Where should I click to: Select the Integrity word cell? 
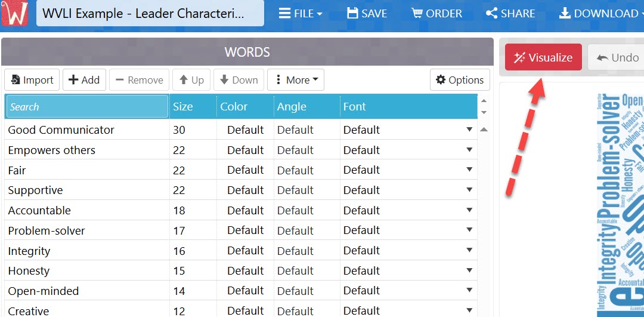pyautogui.click(x=87, y=250)
